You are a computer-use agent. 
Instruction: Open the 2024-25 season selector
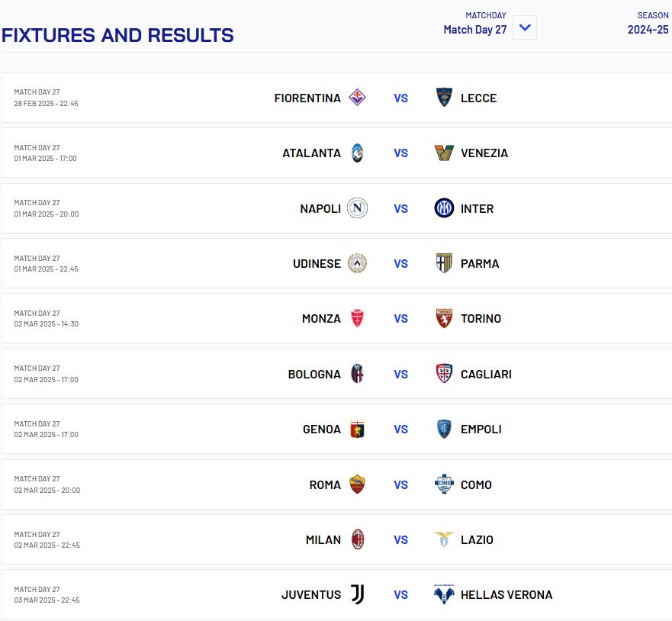[648, 30]
